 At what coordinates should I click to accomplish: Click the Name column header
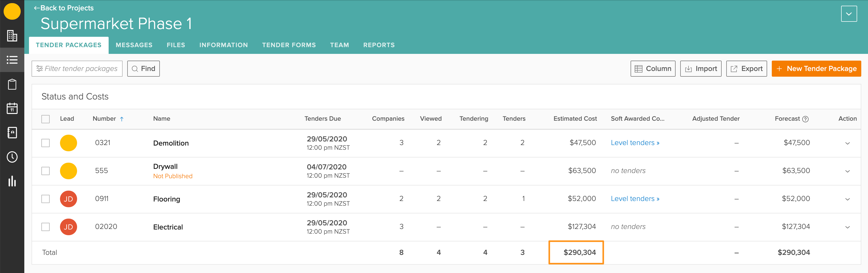pyautogui.click(x=162, y=119)
